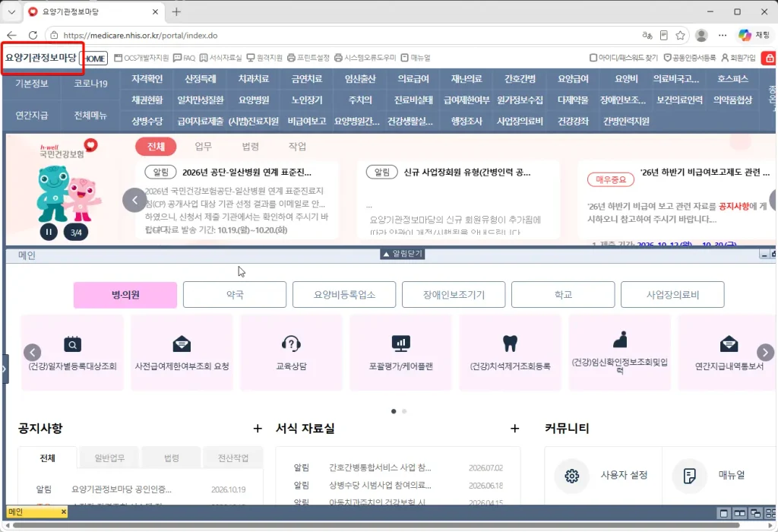
Task: Select the 법령 notice filter
Action: coord(251,147)
